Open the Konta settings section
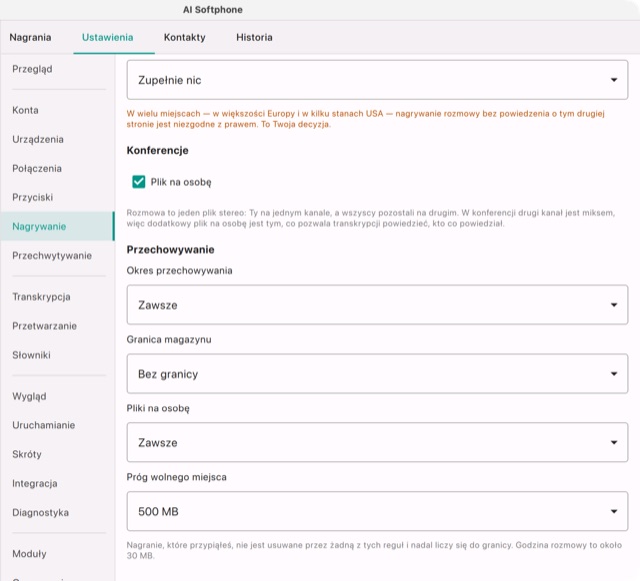Screen dimensions: 640x581 pos(57,110)
